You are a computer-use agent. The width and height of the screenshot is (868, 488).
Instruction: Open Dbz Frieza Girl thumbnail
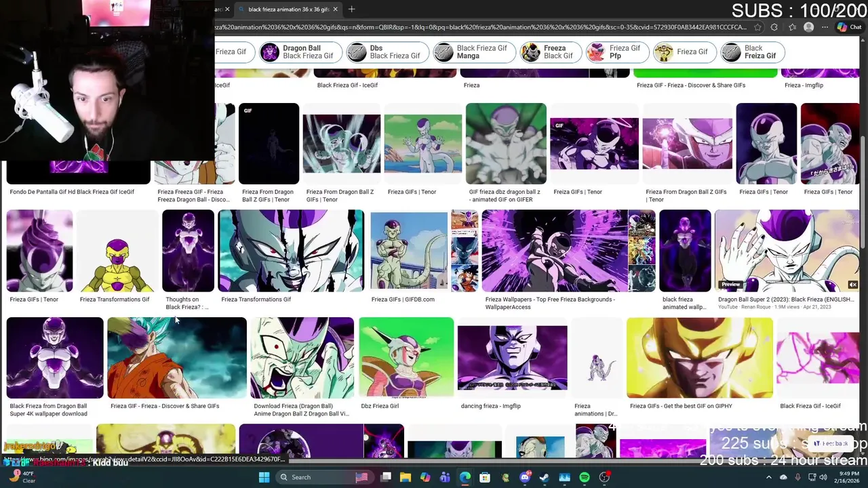406,358
